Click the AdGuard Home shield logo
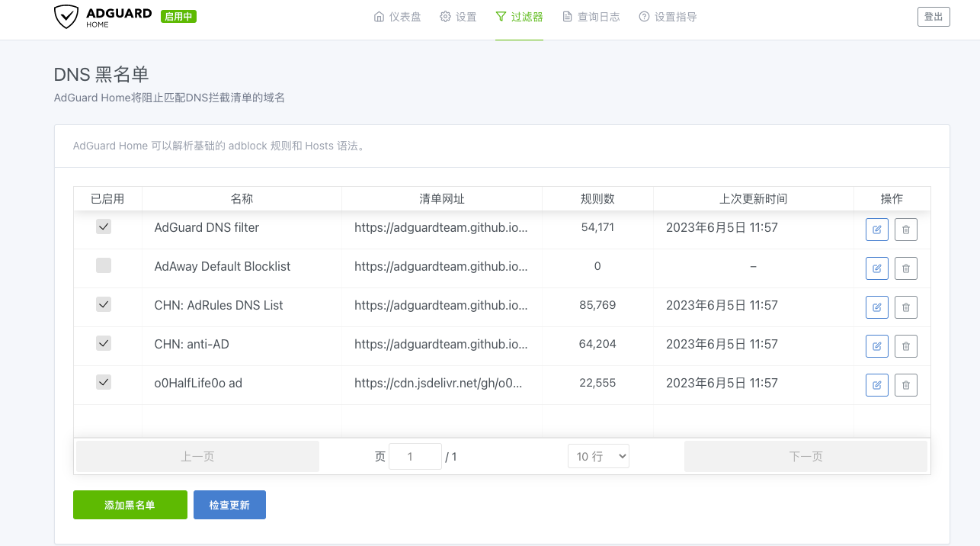The height and width of the screenshot is (546, 980). point(66,17)
